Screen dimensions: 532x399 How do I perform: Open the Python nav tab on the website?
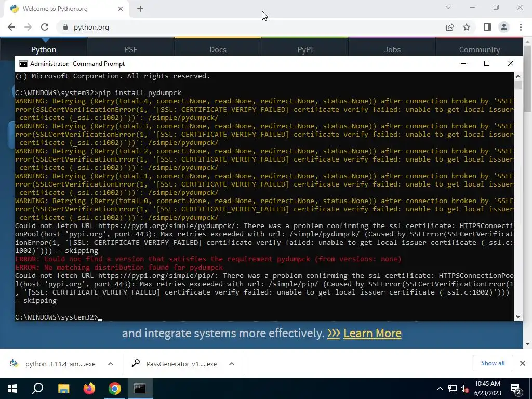tap(44, 49)
